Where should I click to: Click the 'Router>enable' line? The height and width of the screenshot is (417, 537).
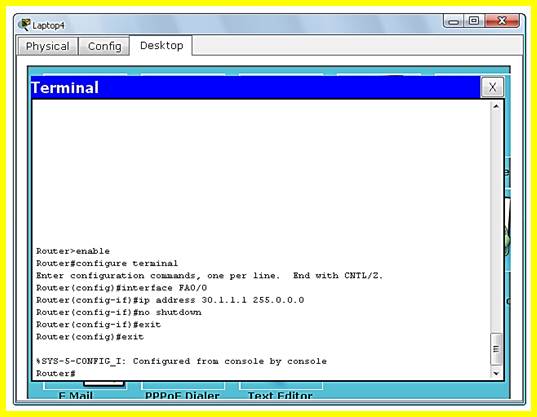pos(73,251)
